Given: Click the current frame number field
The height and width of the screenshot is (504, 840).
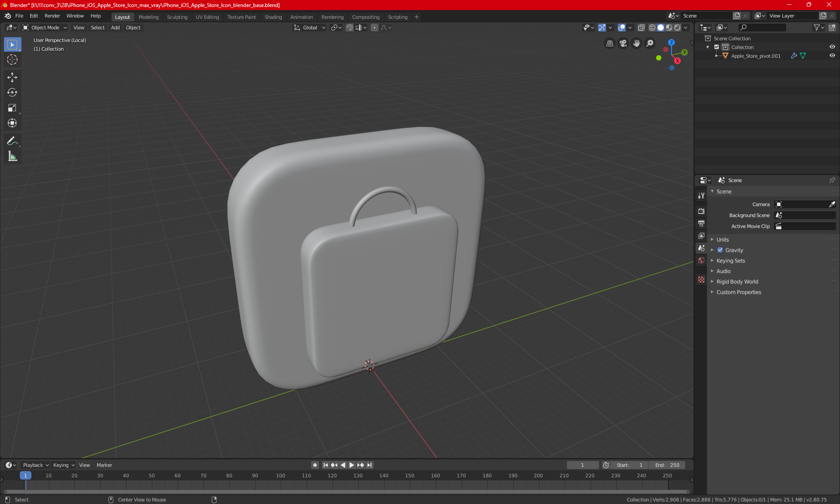Looking at the screenshot, I should coord(582,465).
